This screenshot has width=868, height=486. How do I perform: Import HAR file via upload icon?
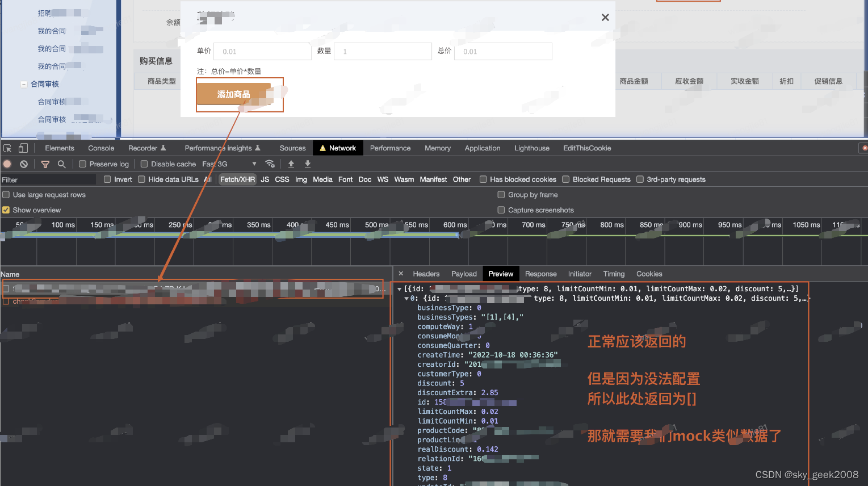(x=291, y=164)
